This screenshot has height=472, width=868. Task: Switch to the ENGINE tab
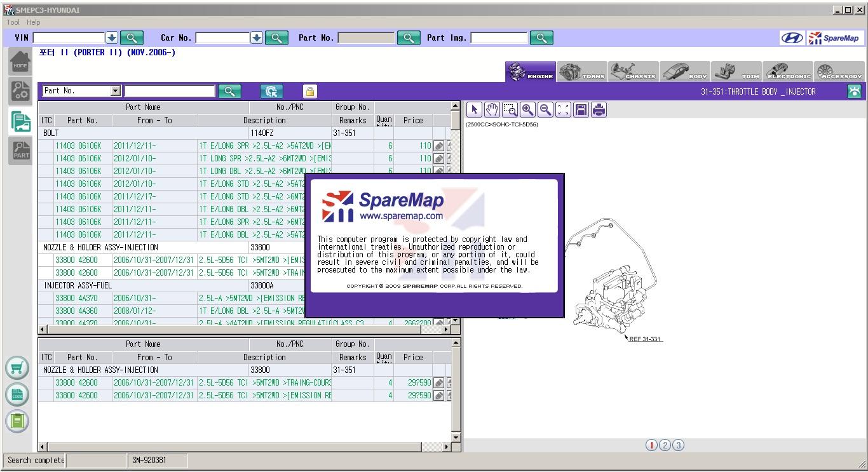point(531,72)
